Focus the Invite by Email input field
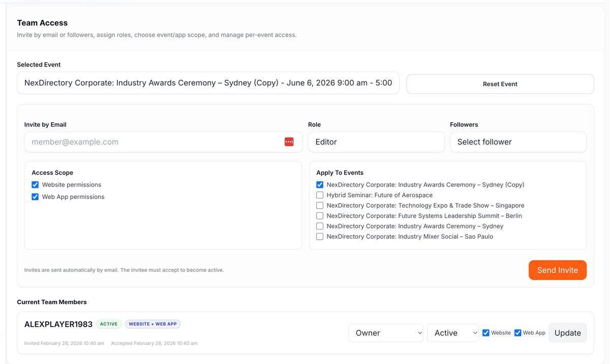 tap(152, 142)
